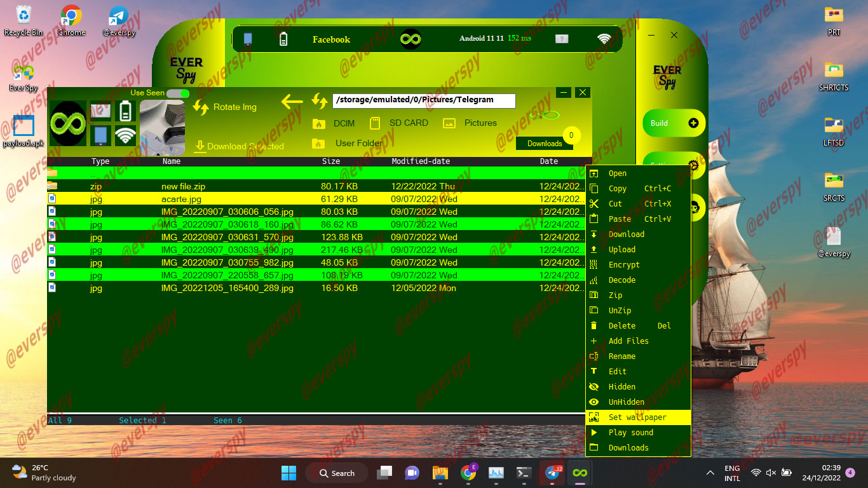868x488 pixels.
Task: Click the Name column header
Action: tap(172, 161)
